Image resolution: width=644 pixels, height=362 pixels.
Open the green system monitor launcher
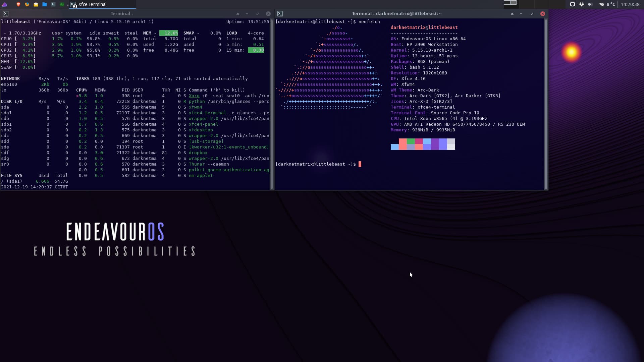(62, 4)
